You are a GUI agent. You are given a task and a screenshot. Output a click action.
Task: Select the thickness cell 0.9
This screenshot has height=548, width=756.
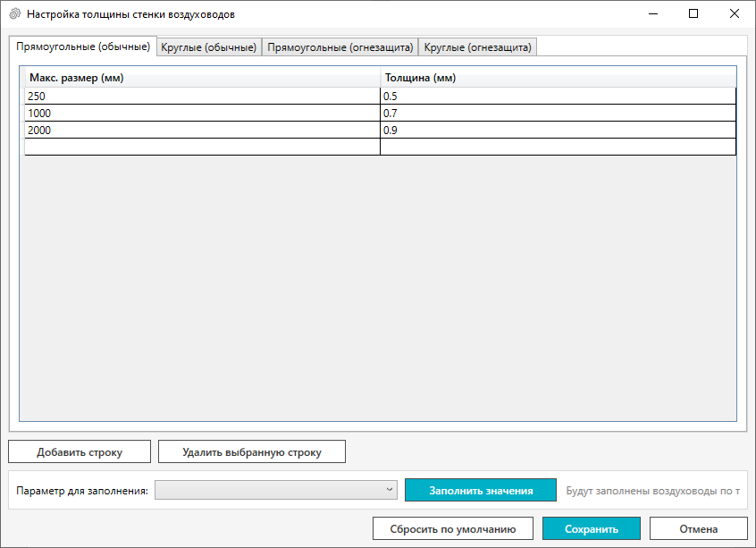(x=559, y=130)
